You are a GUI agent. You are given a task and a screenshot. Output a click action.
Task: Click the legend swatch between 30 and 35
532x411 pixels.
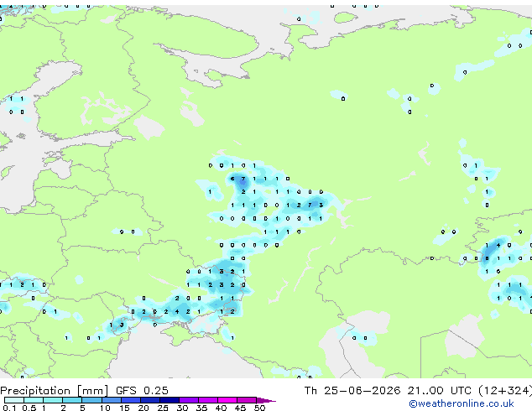click(188, 400)
